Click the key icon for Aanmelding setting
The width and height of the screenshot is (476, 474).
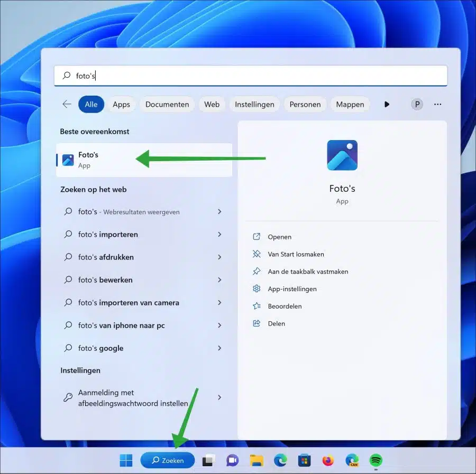[x=68, y=397]
